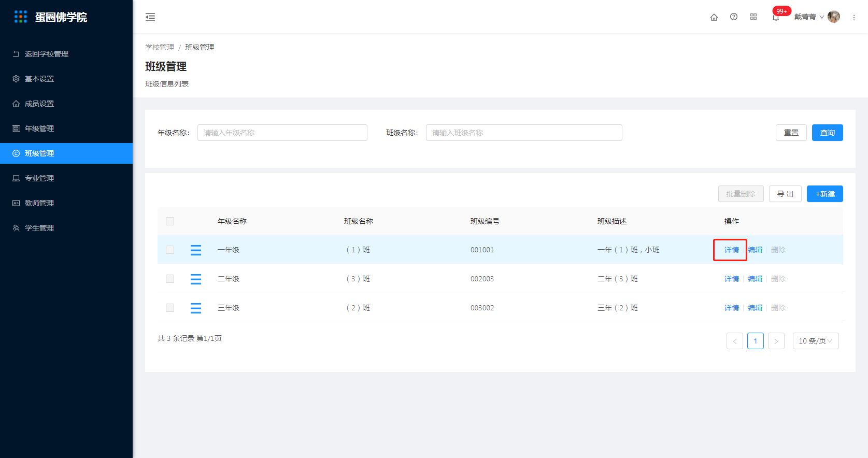Collapse the sidebar with the menu fold icon
The width and height of the screenshot is (868, 458).
tap(150, 17)
